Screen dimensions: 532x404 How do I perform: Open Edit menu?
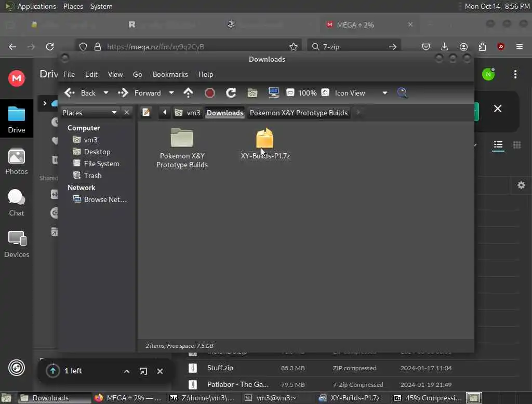91,74
